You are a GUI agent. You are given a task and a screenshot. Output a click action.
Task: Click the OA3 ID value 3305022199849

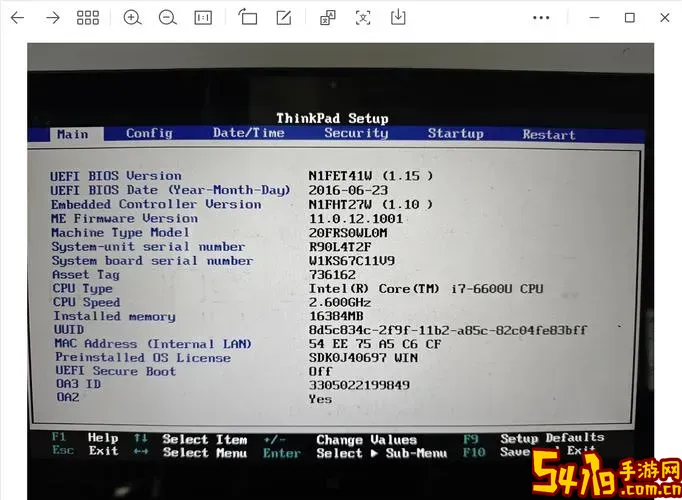pos(359,385)
